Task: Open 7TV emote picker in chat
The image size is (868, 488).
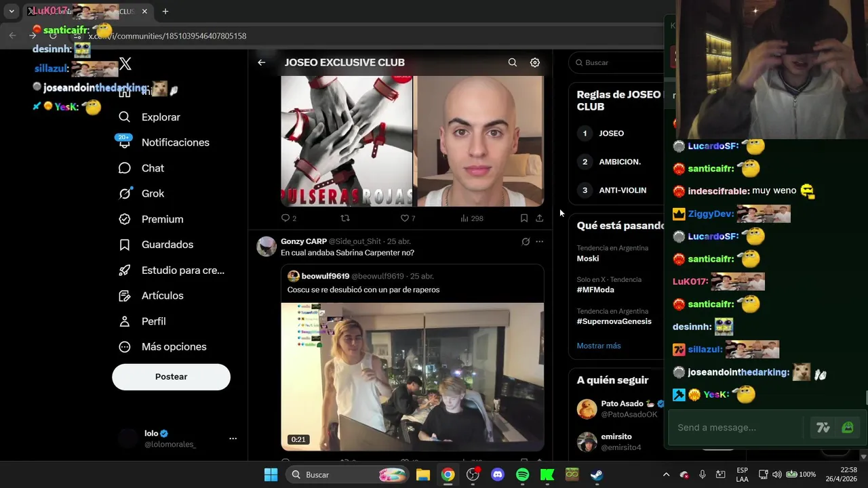Action: (x=823, y=428)
